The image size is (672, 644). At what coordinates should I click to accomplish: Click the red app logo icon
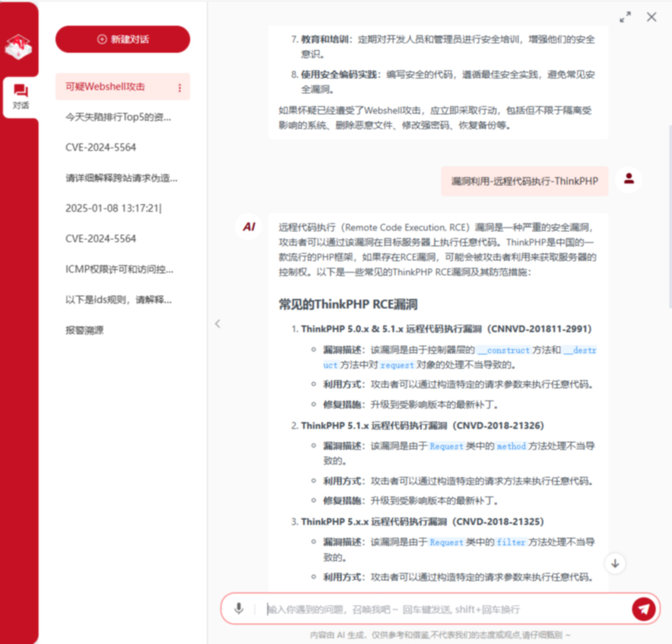coord(19,46)
